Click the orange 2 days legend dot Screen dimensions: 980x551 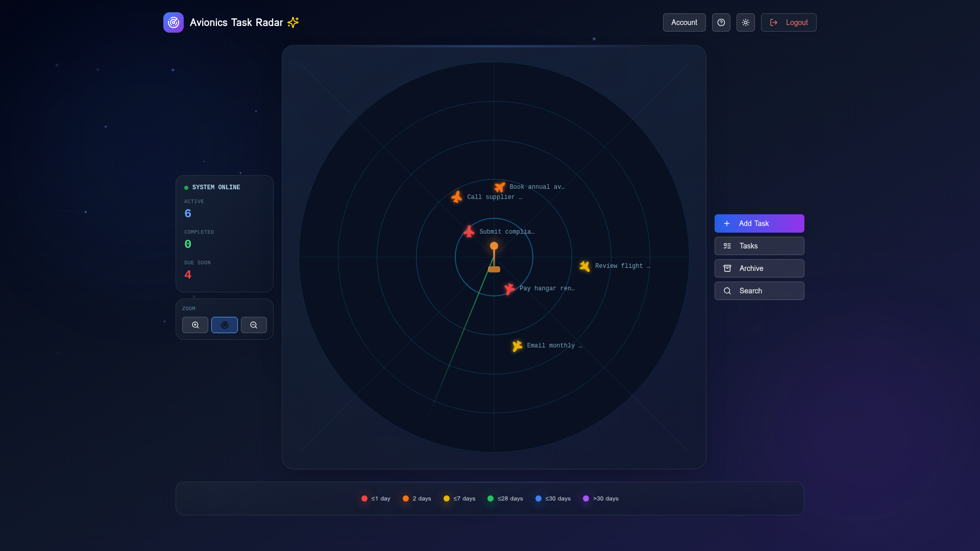(x=406, y=498)
